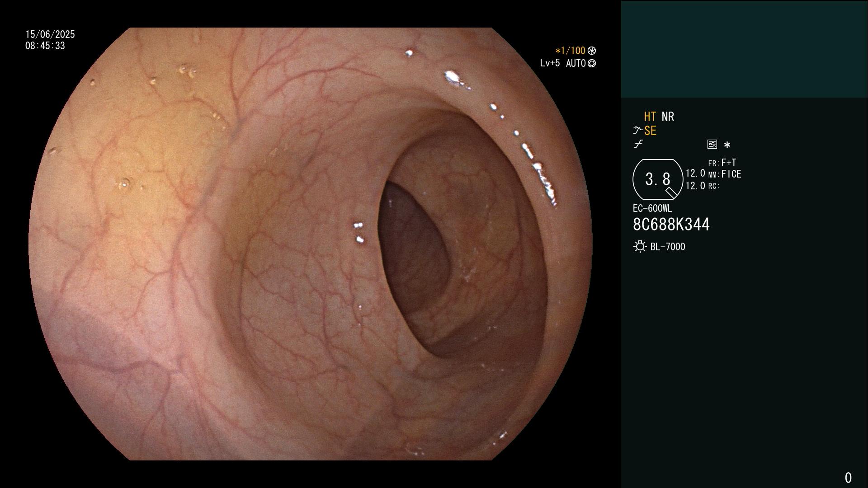Click the HT indicator

pos(650,117)
